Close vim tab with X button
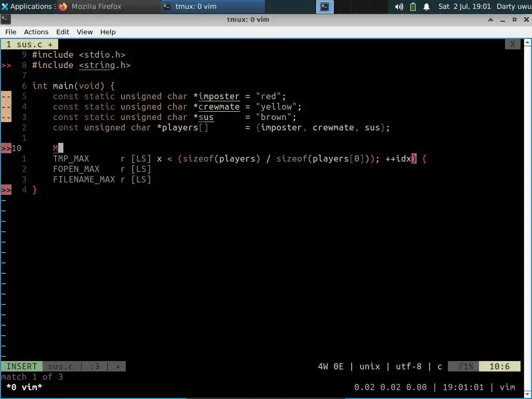The width and height of the screenshot is (532, 399). 512,45
